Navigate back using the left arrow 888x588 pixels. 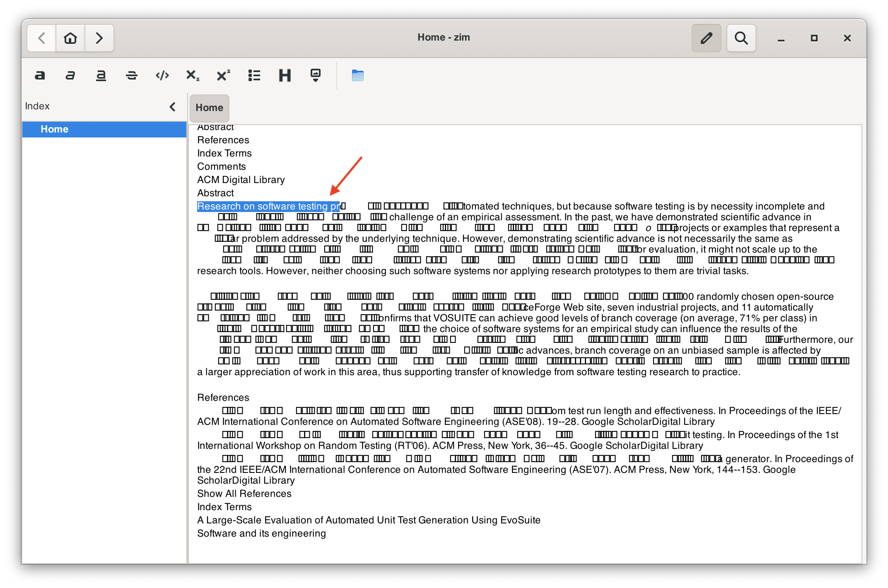pos(41,38)
